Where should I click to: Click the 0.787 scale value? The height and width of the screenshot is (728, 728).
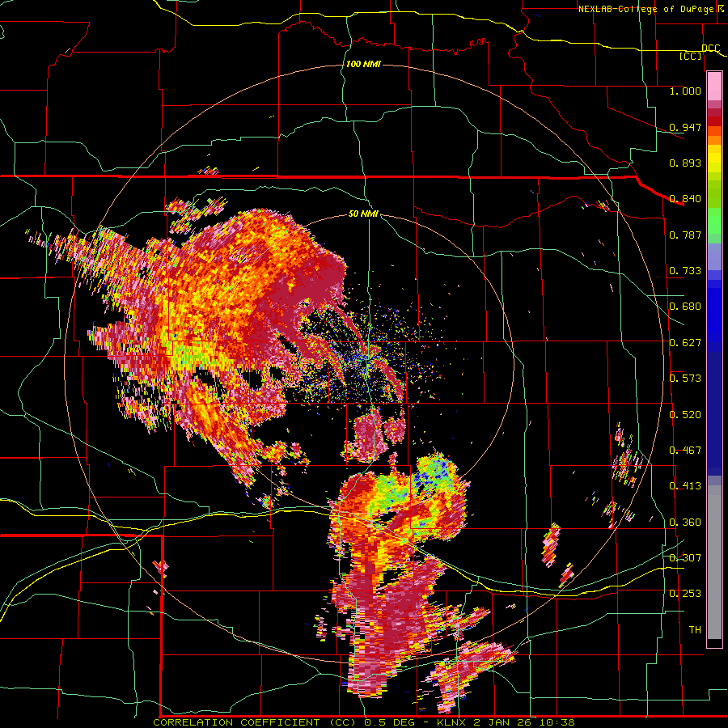click(685, 235)
